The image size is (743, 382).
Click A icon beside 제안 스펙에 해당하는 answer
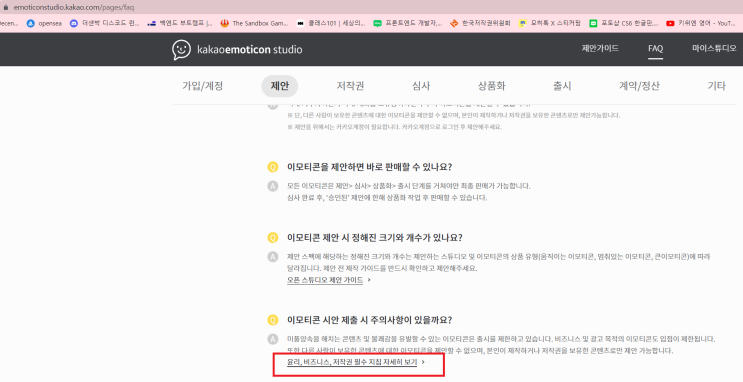(x=272, y=257)
